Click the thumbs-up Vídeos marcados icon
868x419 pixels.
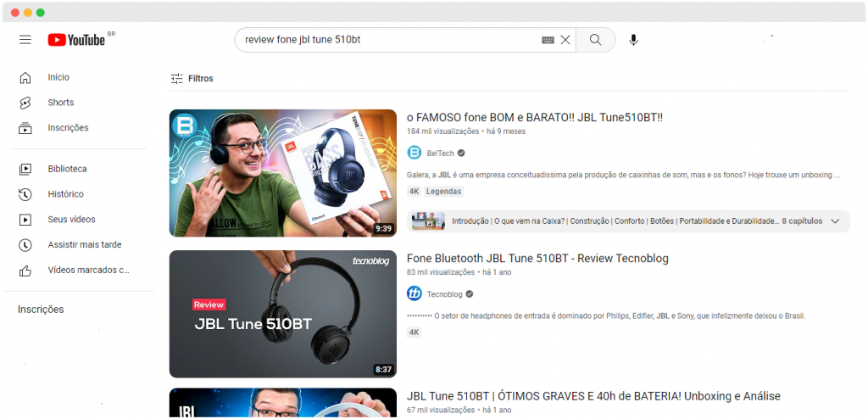point(25,271)
